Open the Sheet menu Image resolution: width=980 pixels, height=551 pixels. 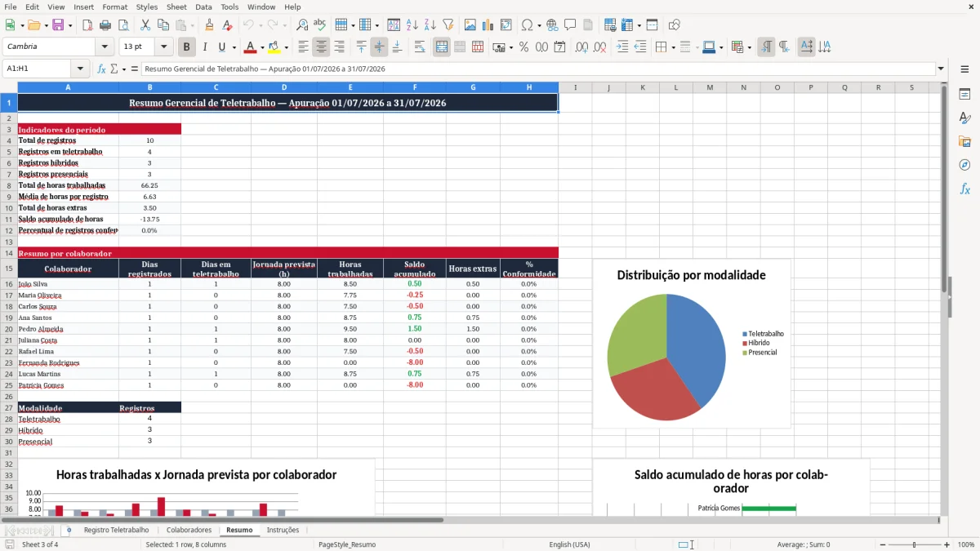click(x=176, y=7)
